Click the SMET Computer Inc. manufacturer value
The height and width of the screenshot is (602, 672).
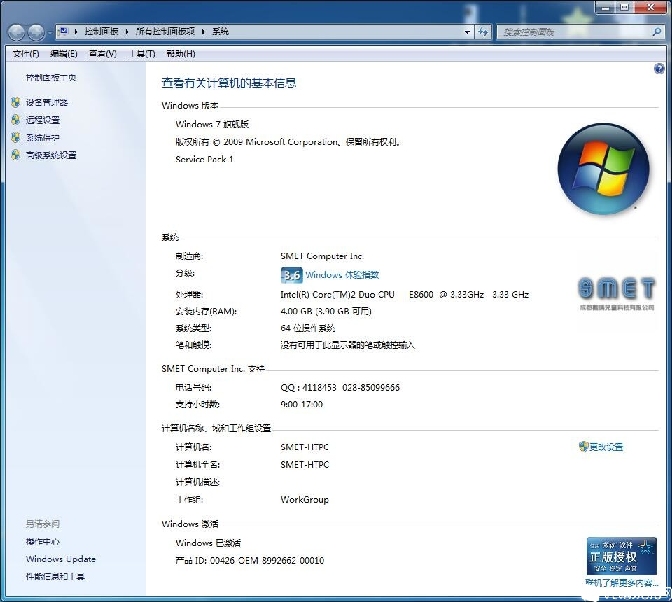(x=322, y=256)
